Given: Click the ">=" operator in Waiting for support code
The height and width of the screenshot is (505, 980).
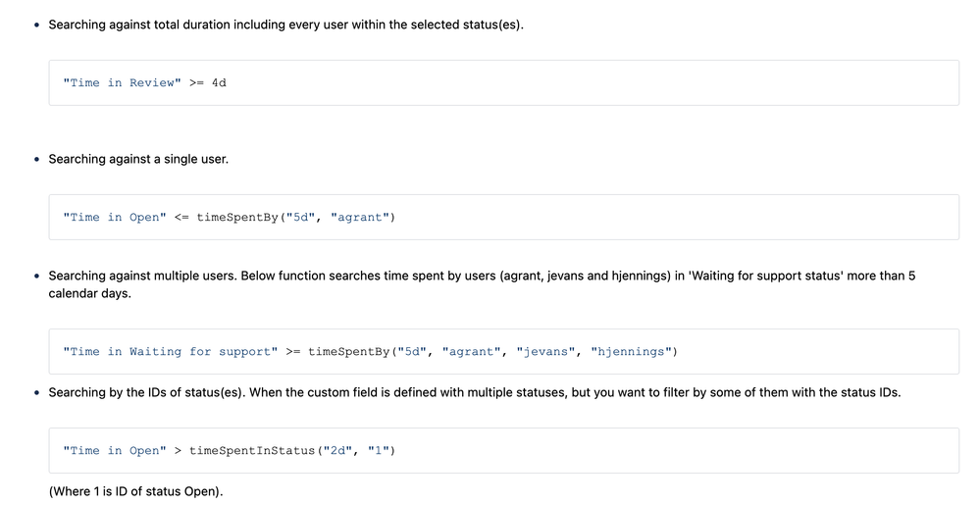Looking at the screenshot, I should tap(292, 351).
